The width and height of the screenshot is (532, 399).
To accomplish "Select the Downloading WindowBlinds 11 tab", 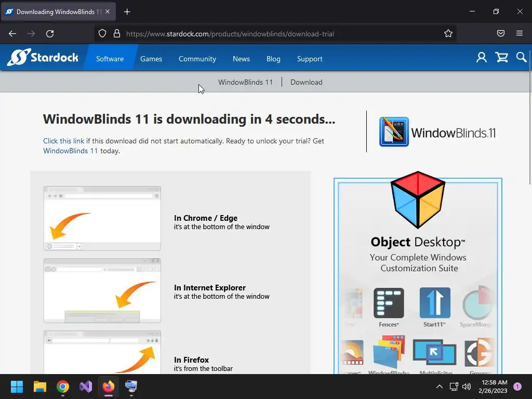I will coord(58,12).
